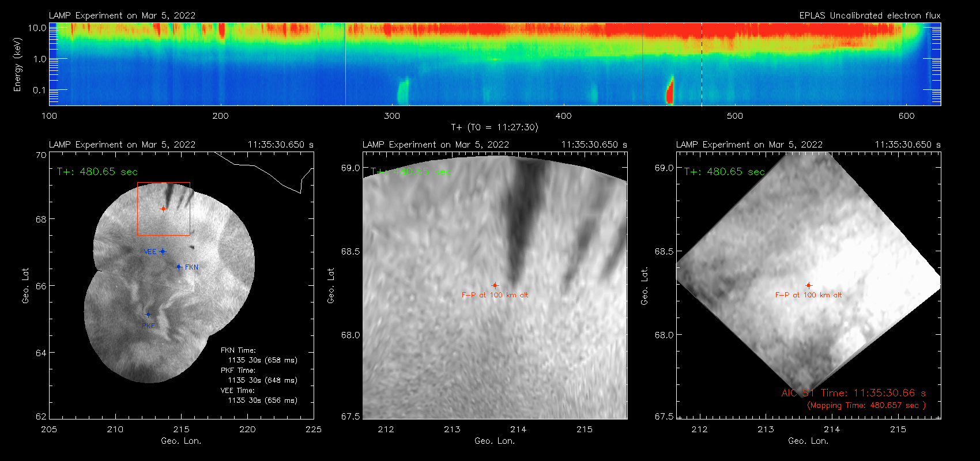Click the 'PKF Time:' label
This screenshot has height=461, width=980.
pyautogui.click(x=238, y=370)
